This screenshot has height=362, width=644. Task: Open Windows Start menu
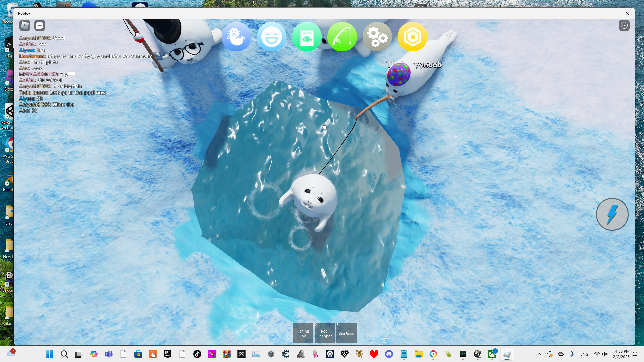[49, 354]
